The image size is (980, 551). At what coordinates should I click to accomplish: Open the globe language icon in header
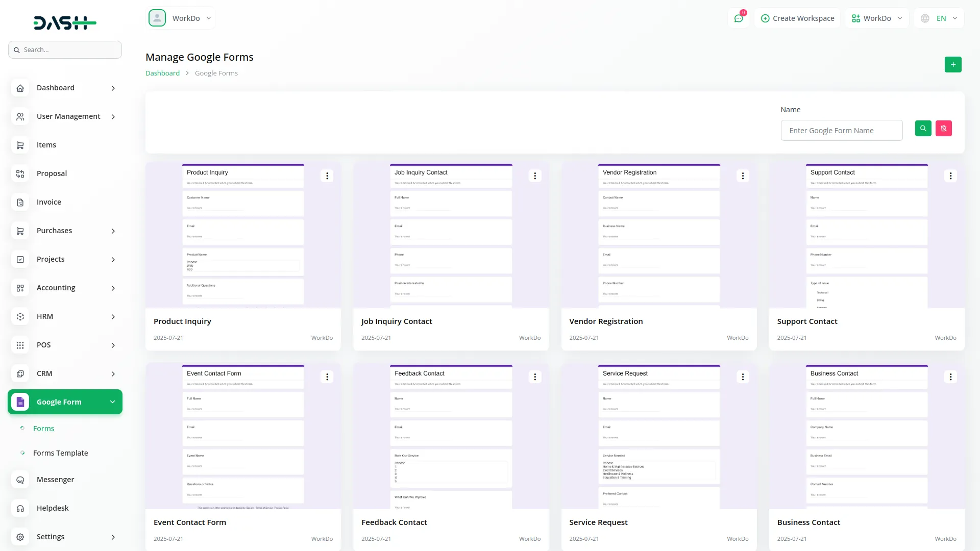[925, 18]
